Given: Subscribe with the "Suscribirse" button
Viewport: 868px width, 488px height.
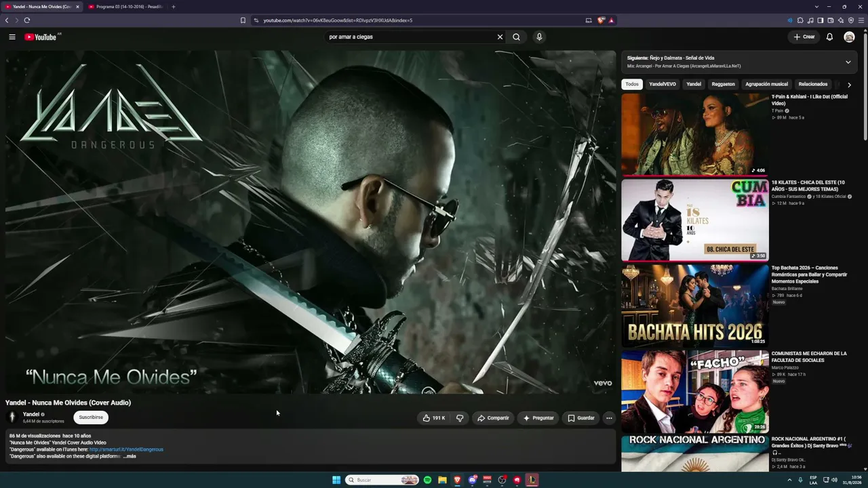Looking at the screenshot, I should pos(91,418).
